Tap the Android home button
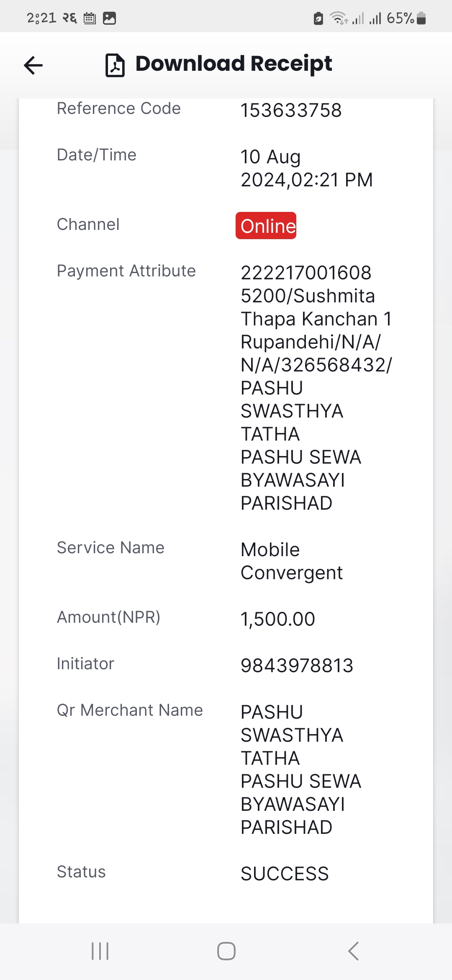 [226, 951]
